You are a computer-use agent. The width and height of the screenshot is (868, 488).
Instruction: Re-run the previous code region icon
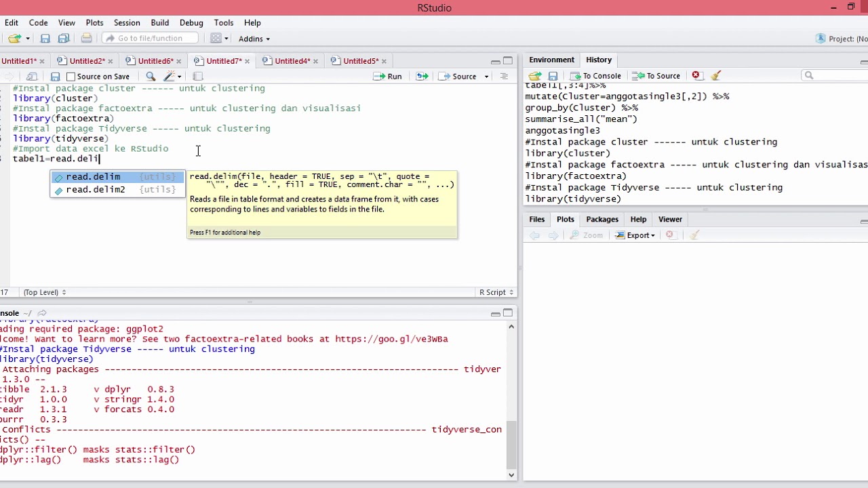coord(422,77)
